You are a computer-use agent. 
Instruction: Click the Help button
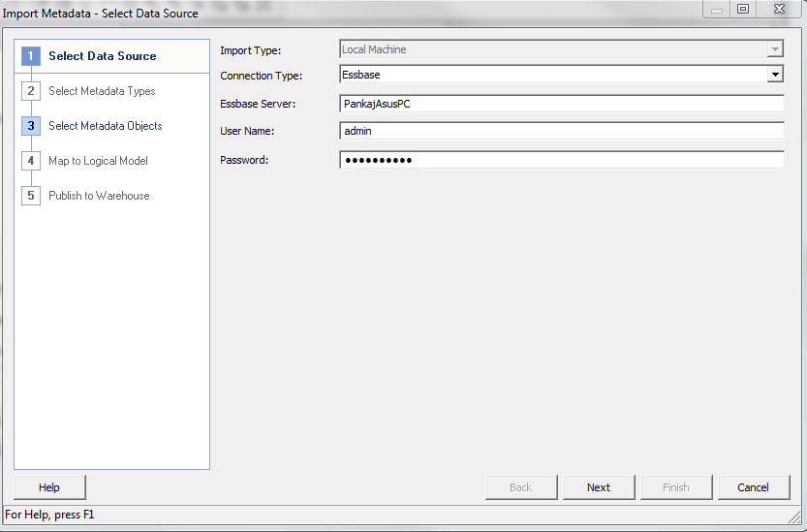[49, 487]
